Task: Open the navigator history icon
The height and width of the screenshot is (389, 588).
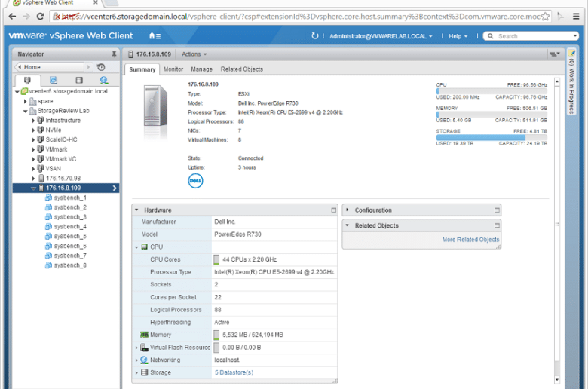Action: tap(101, 67)
